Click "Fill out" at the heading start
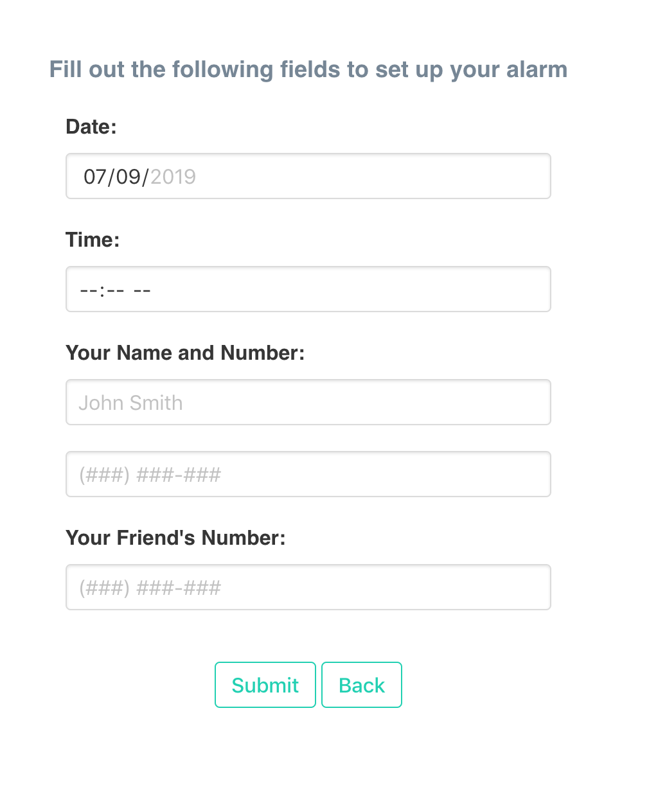 pos(87,69)
